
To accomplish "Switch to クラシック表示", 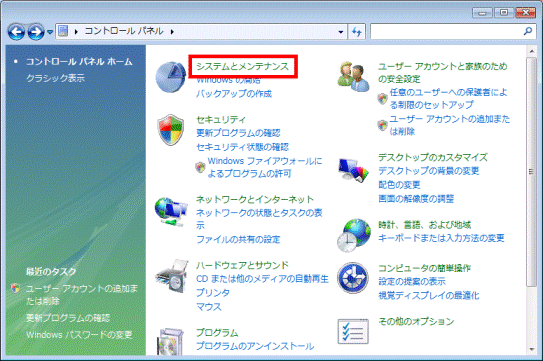I will pos(55,78).
